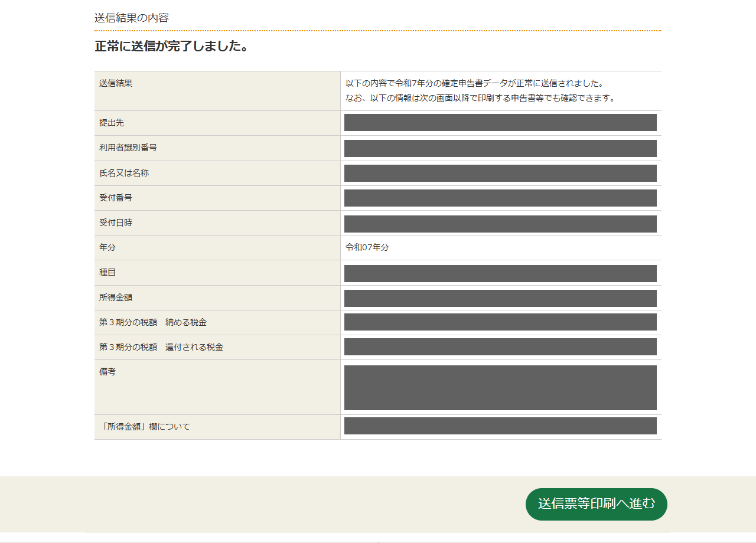Click the redacted 所得金額 value cell
Screen dimensions: 756x543
tap(500, 298)
